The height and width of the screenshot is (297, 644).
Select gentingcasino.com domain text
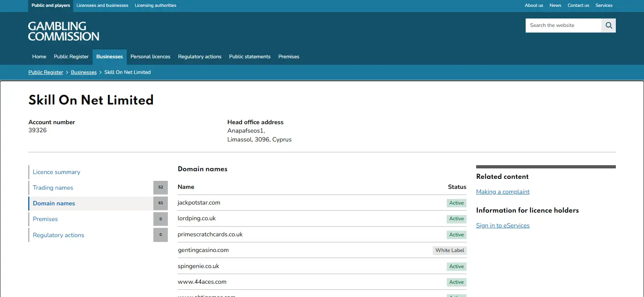pyautogui.click(x=203, y=250)
